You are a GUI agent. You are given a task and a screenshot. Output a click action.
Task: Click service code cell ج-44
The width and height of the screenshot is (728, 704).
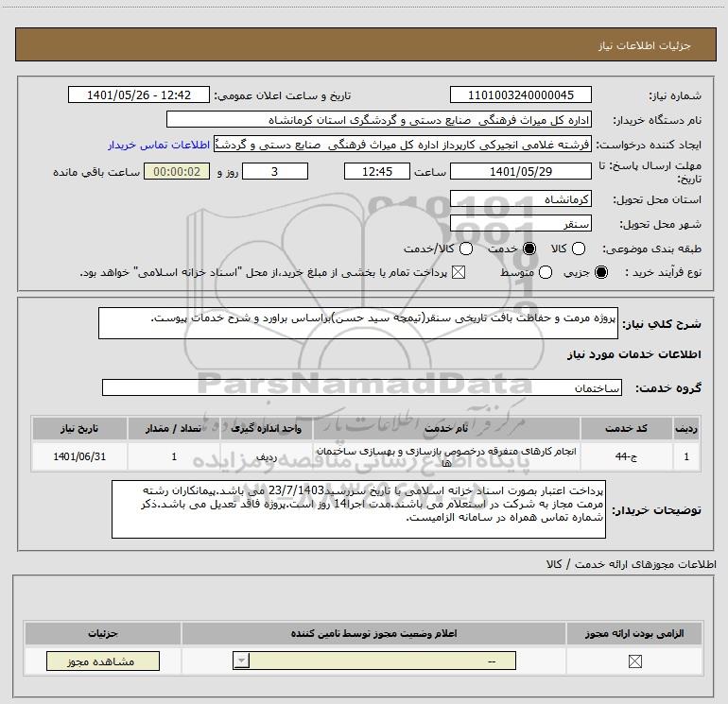point(626,456)
